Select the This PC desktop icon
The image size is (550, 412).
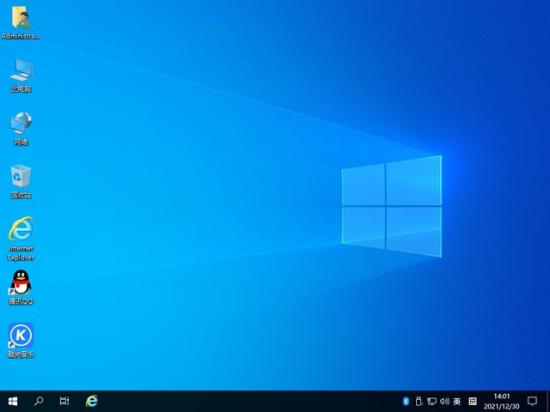click(x=21, y=76)
